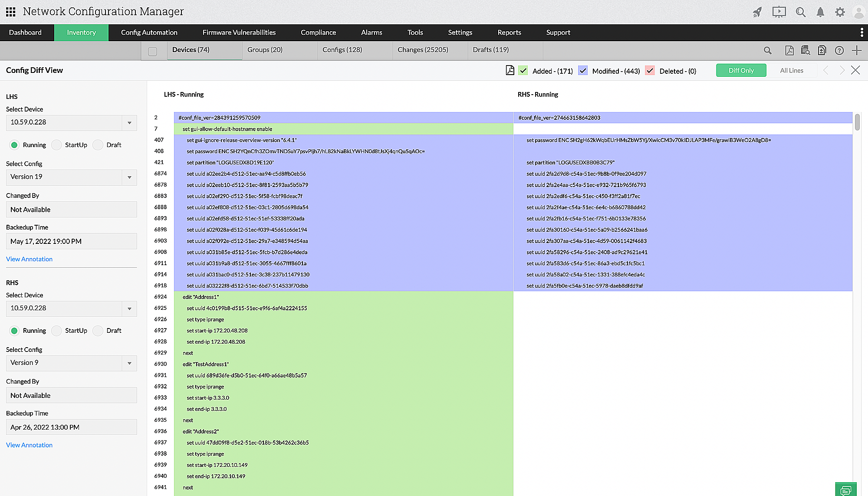Click the notification bell icon
The image size is (868, 496).
[820, 12]
